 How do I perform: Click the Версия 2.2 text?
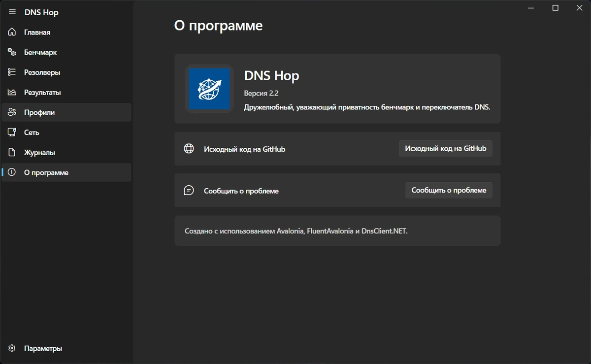262,93
